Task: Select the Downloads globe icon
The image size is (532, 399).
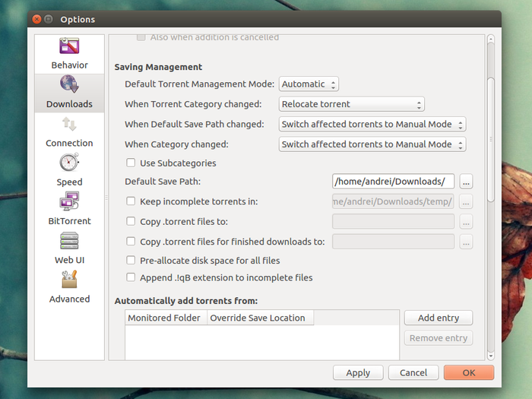Action: pyautogui.click(x=69, y=85)
